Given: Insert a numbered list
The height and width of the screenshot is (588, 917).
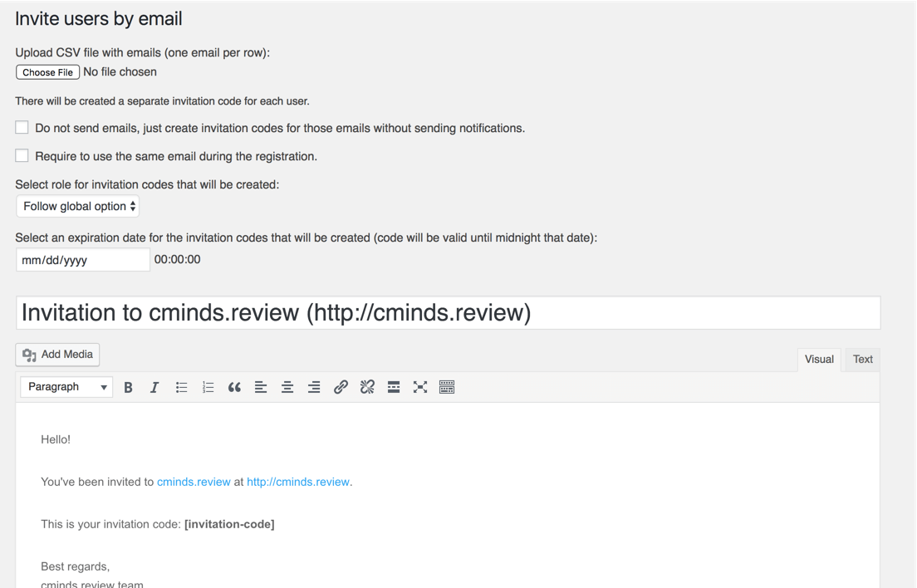Looking at the screenshot, I should pyautogui.click(x=208, y=387).
